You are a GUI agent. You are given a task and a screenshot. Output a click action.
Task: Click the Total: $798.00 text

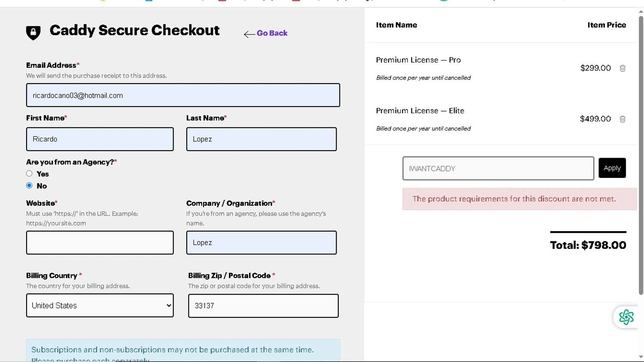pos(588,245)
